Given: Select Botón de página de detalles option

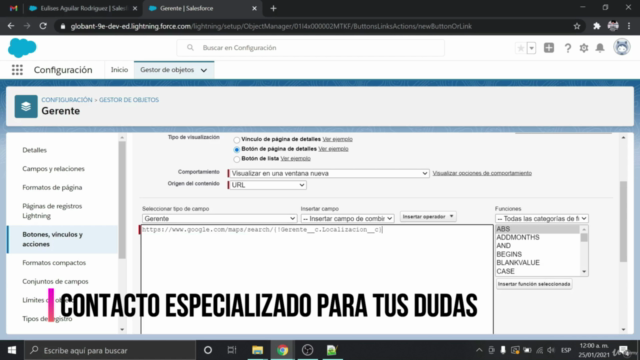Looking at the screenshot, I should click(236, 149).
